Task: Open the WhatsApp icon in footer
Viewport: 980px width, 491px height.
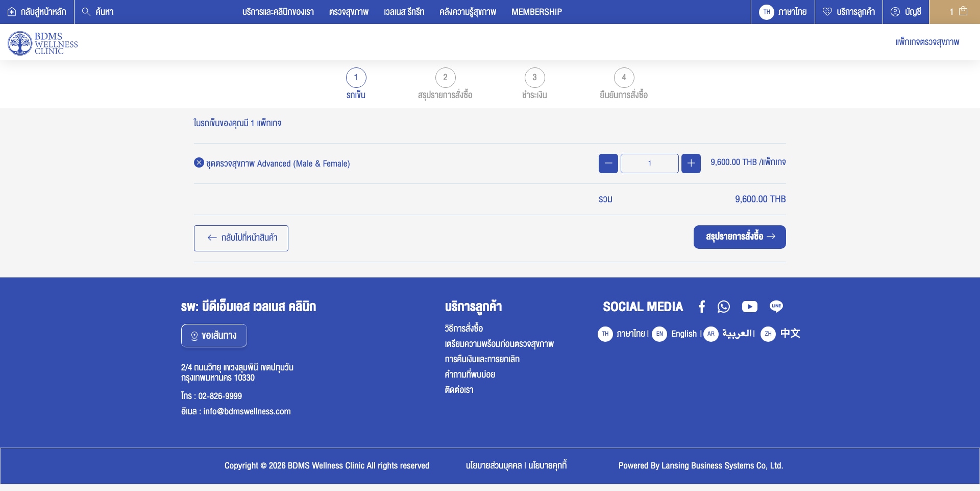Action: point(723,307)
